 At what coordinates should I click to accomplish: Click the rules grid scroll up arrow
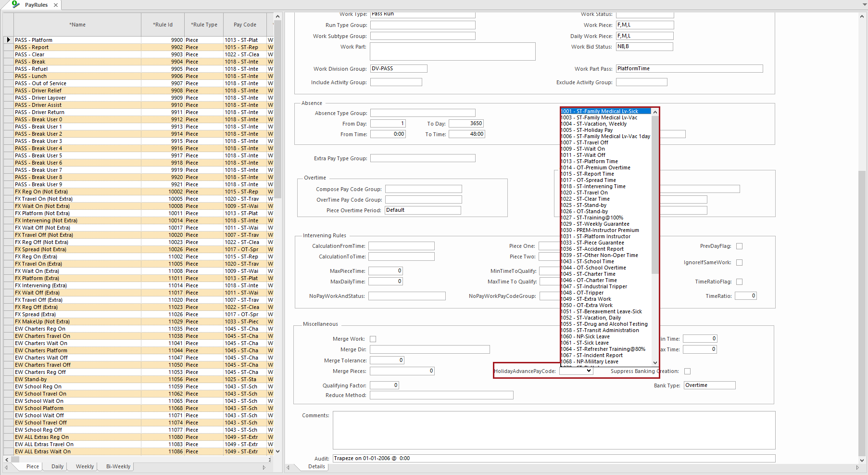coord(277,16)
